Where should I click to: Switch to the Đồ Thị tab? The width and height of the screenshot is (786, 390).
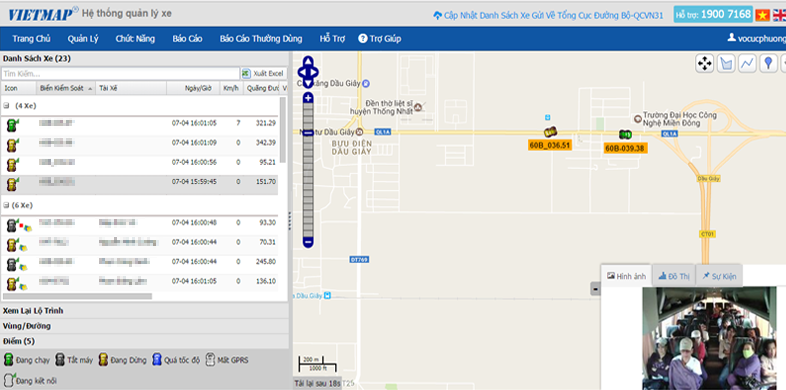(674, 276)
